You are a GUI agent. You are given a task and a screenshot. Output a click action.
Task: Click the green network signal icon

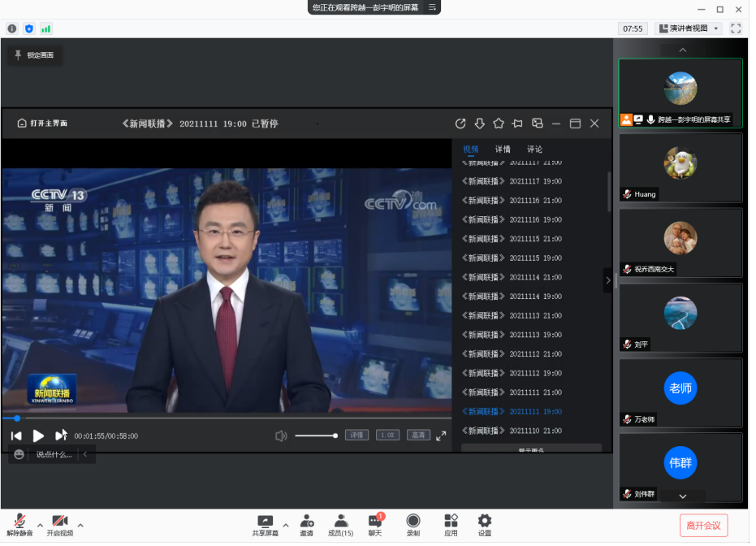(46, 28)
